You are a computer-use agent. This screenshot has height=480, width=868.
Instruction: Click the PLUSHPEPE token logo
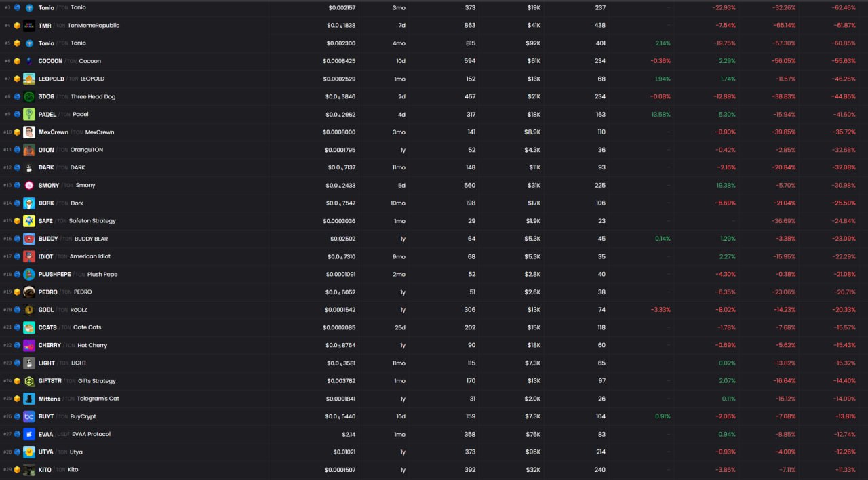click(x=29, y=275)
